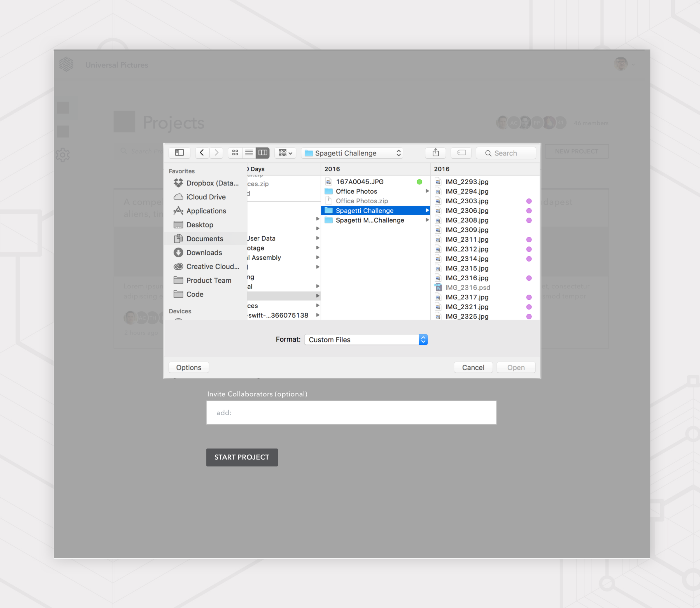Select IMG_2315.jpg
The height and width of the screenshot is (608, 700).
tap(485, 268)
